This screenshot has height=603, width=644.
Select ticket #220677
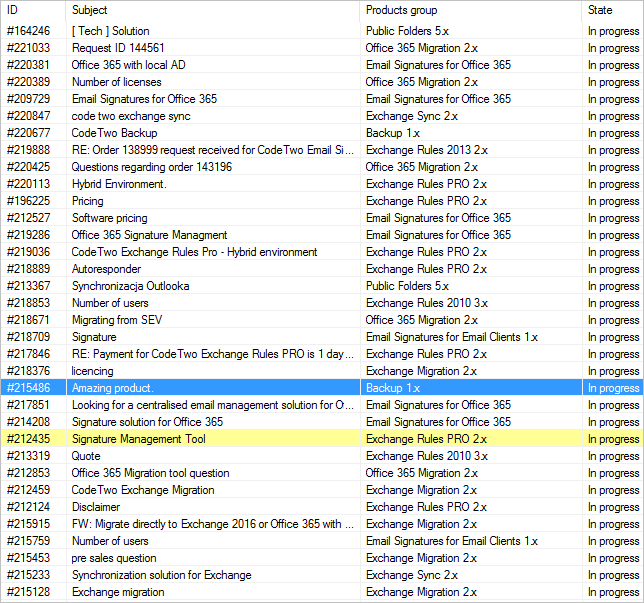coord(28,133)
